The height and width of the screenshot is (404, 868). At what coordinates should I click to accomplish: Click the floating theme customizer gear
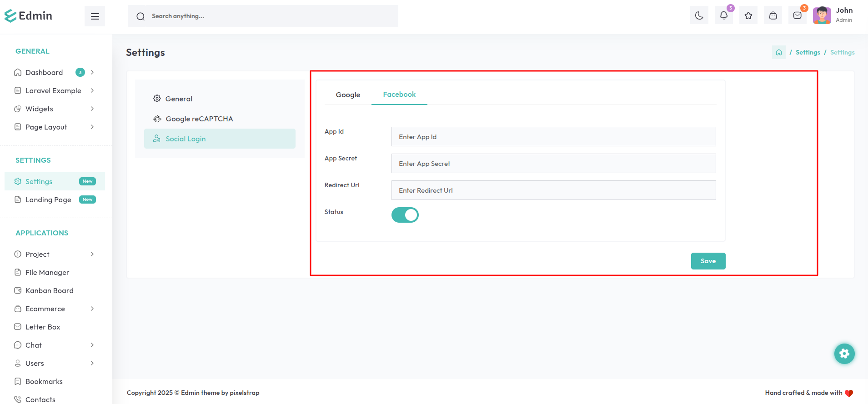point(844,354)
